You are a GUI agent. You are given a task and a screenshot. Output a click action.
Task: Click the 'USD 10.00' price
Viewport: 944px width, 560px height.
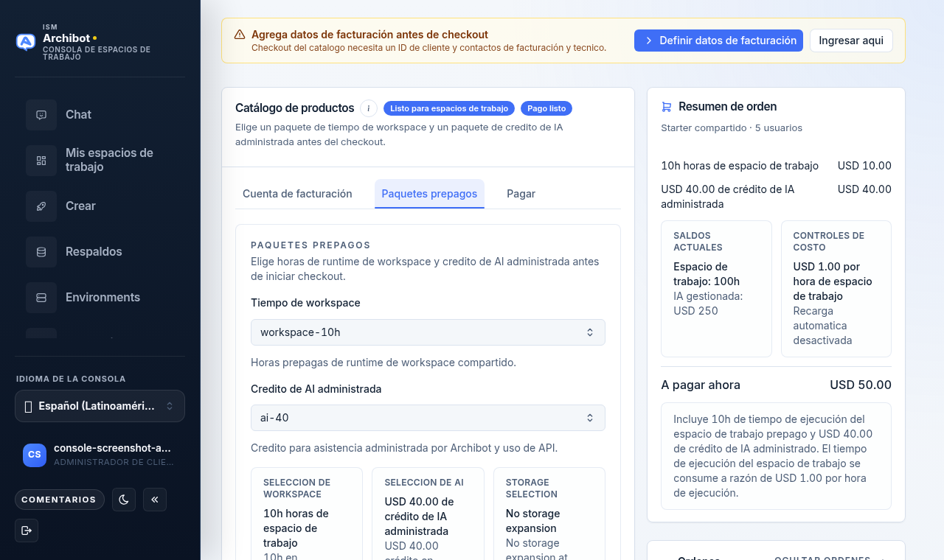864,166
